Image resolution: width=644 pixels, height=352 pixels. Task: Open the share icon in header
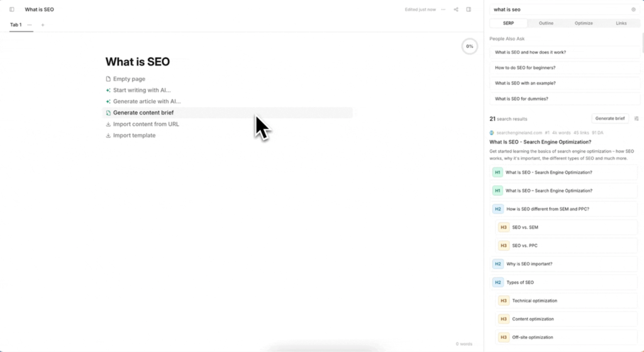[456, 9]
